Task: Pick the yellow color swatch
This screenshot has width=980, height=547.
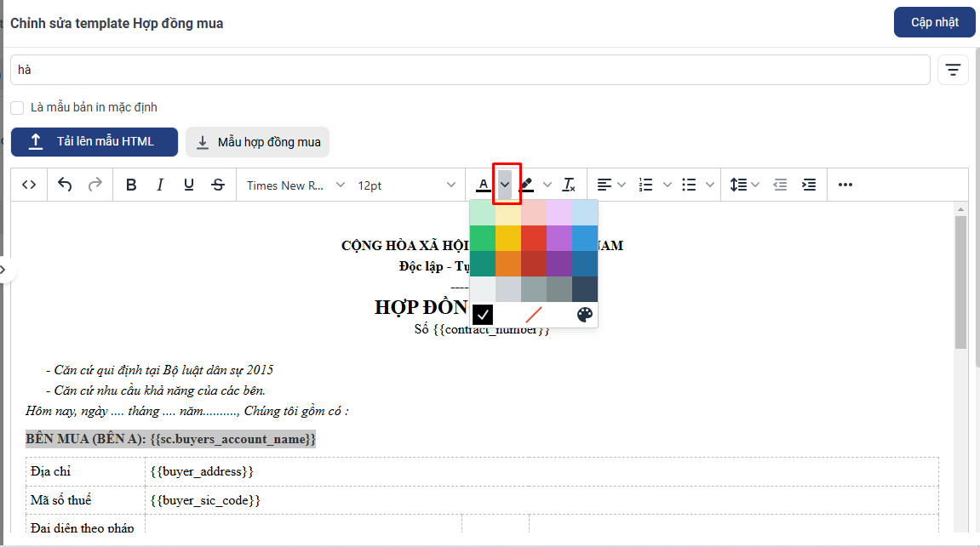Action: click(508, 238)
